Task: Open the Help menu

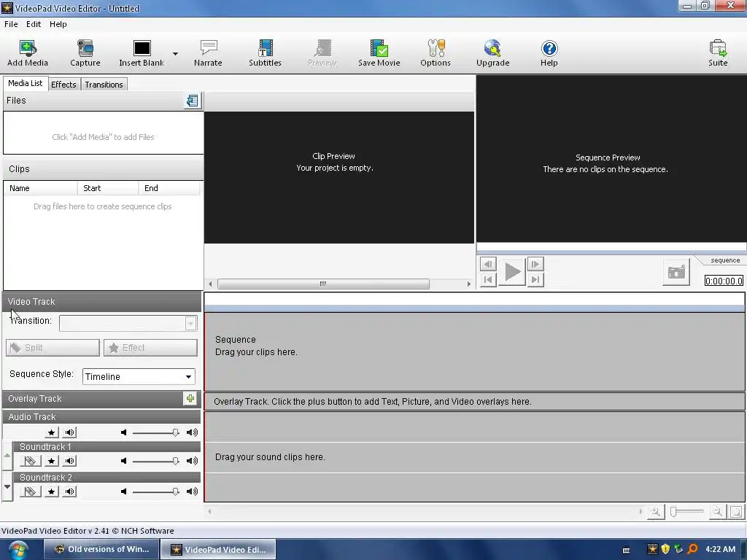Action: 58,24
